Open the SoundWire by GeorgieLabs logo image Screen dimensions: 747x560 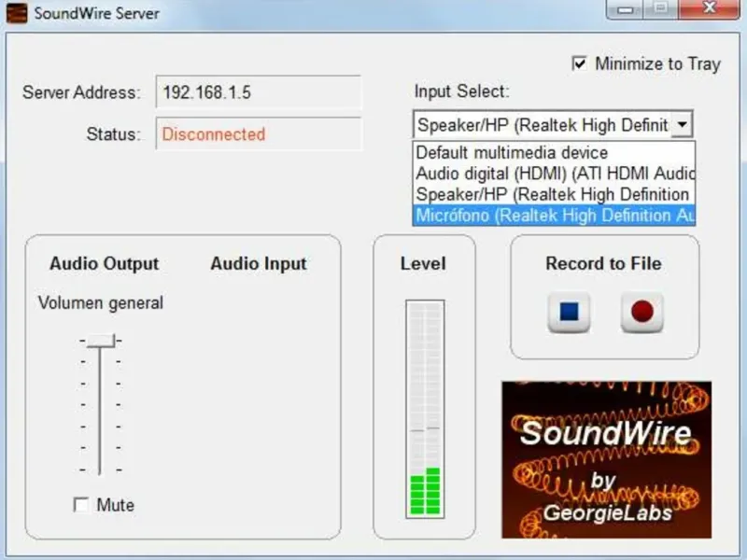click(606, 459)
